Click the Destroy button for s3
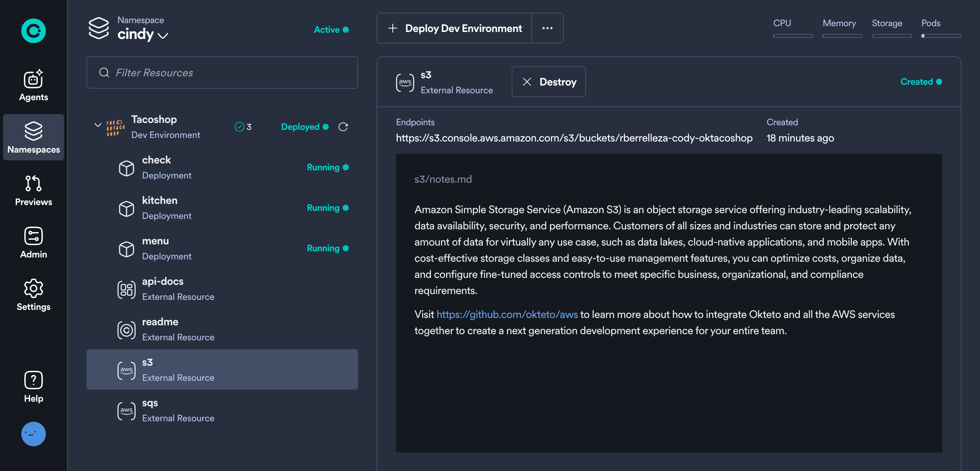This screenshot has width=980, height=471. point(549,82)
